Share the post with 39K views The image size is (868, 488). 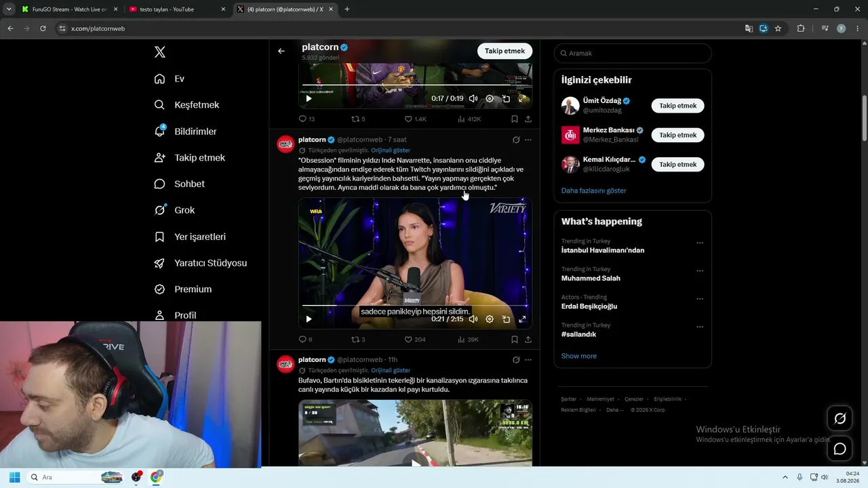pos(528,340)
